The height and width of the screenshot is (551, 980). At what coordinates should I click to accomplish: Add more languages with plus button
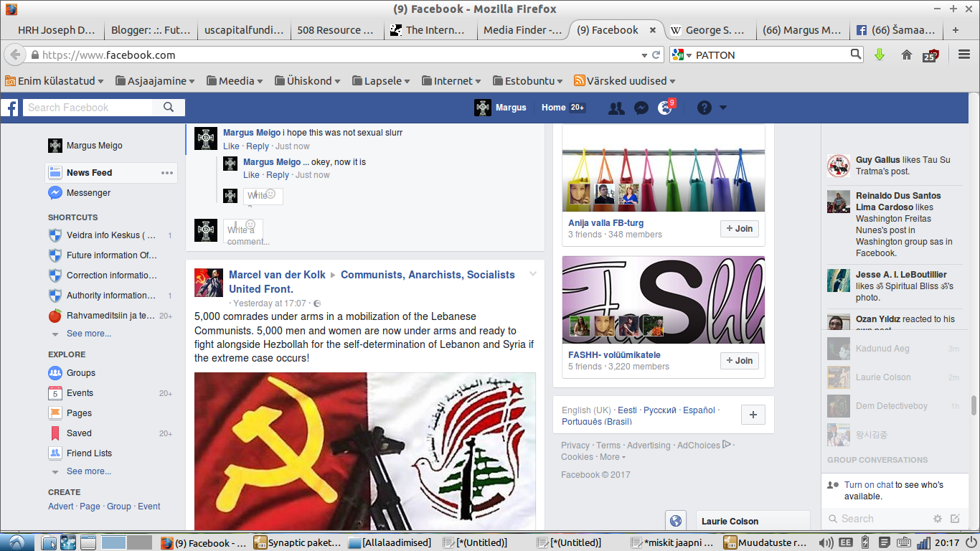click(x=753, y=415)
